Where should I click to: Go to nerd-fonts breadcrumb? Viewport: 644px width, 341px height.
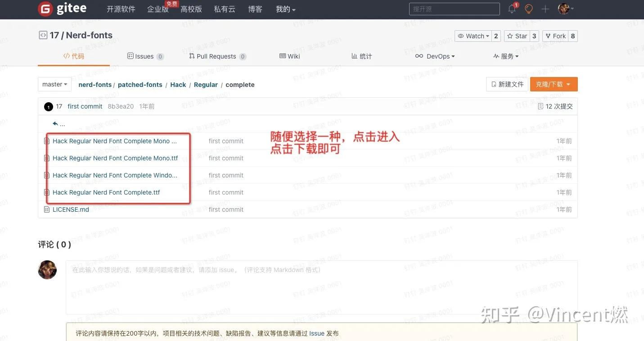click(x=95, y=85)
